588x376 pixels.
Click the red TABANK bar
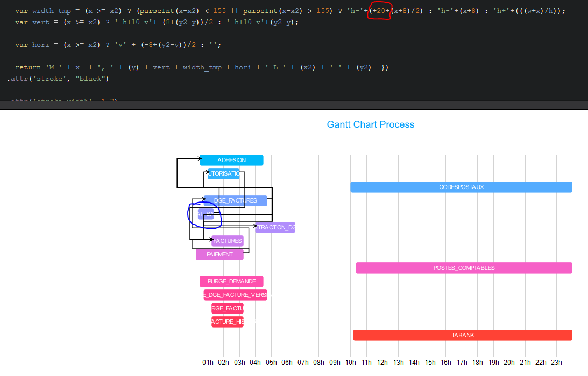pos(462,335)
